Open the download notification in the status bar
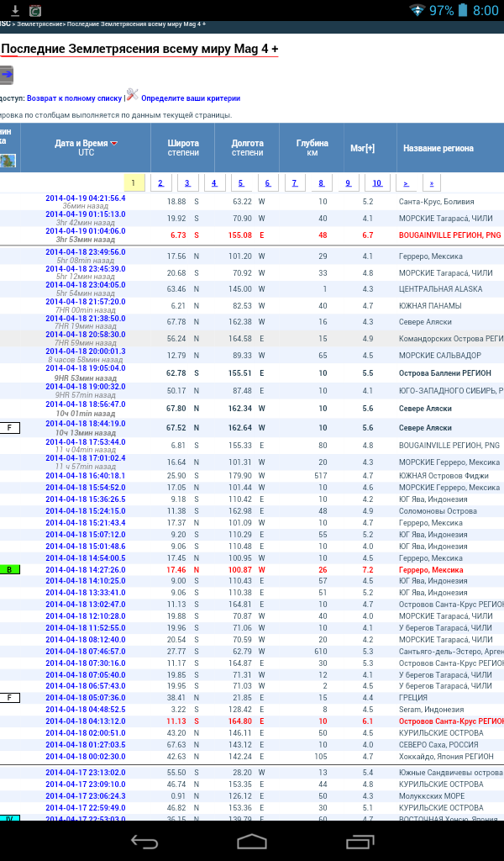504x861 pixels. pos(14,10)
